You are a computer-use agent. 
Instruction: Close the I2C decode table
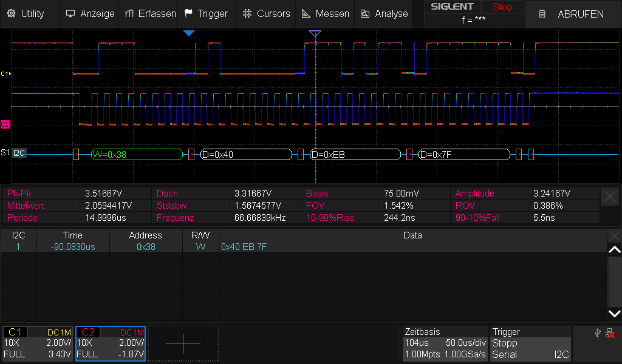coord(615,235)
